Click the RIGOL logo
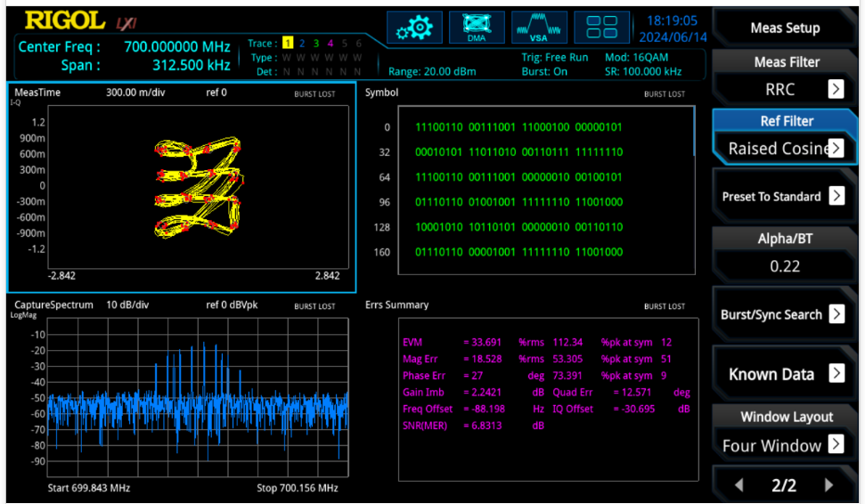 (64, 21)
